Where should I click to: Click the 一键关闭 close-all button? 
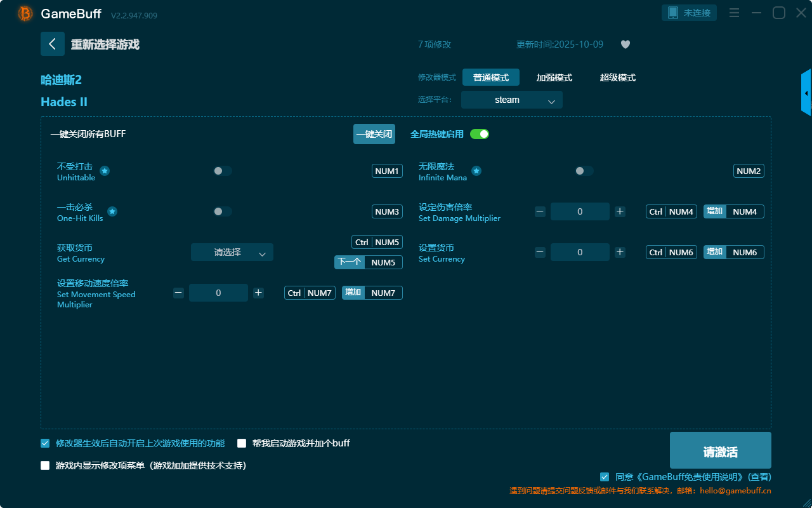tap(374, 134)
